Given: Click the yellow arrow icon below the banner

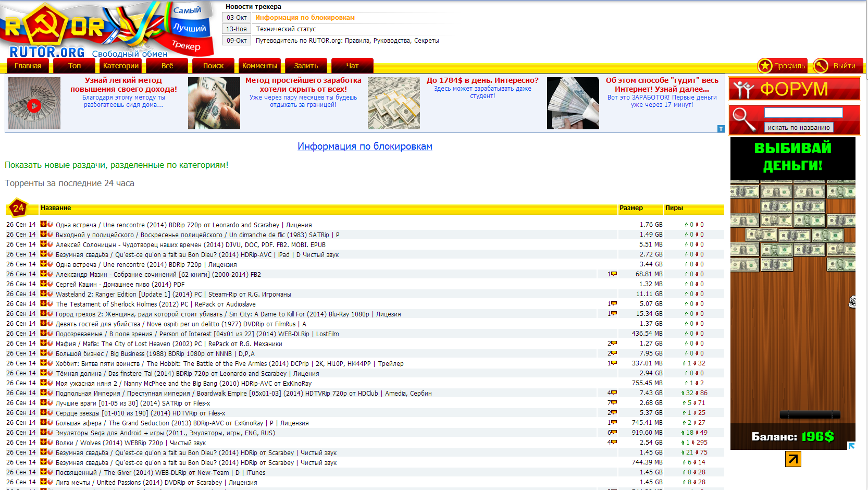Looking at the screenshot, I should tap(793, 459).
